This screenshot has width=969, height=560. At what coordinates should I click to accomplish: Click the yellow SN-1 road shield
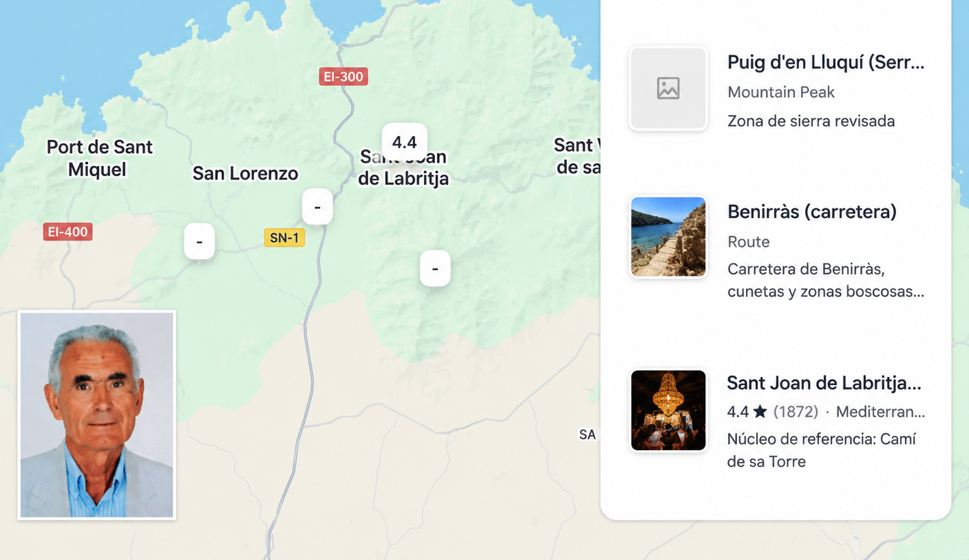pos(284,238)
